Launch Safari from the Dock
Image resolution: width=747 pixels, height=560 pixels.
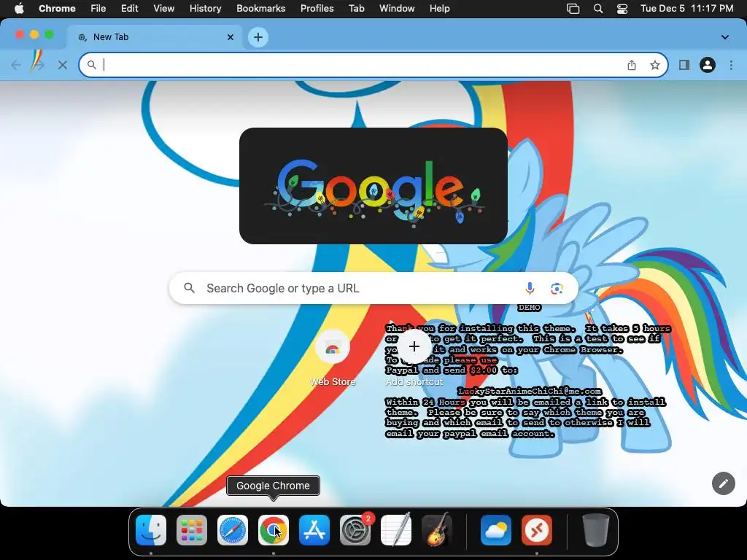pos(233,530)
